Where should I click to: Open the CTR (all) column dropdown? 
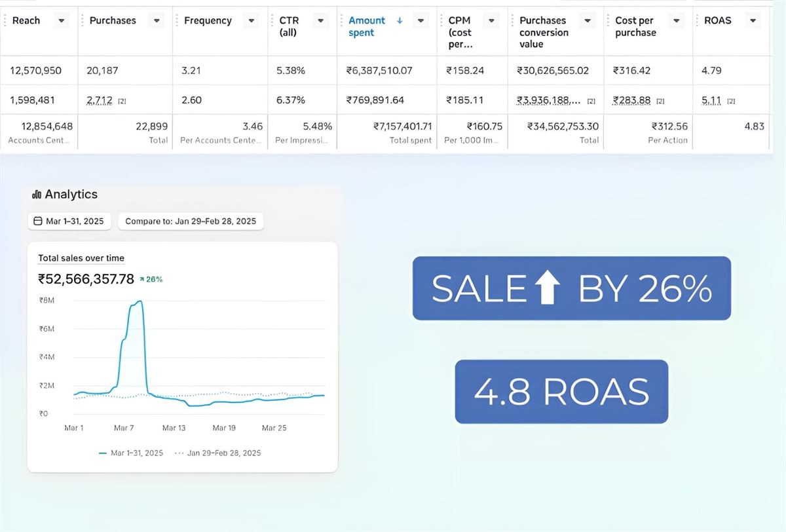[320, 20]
